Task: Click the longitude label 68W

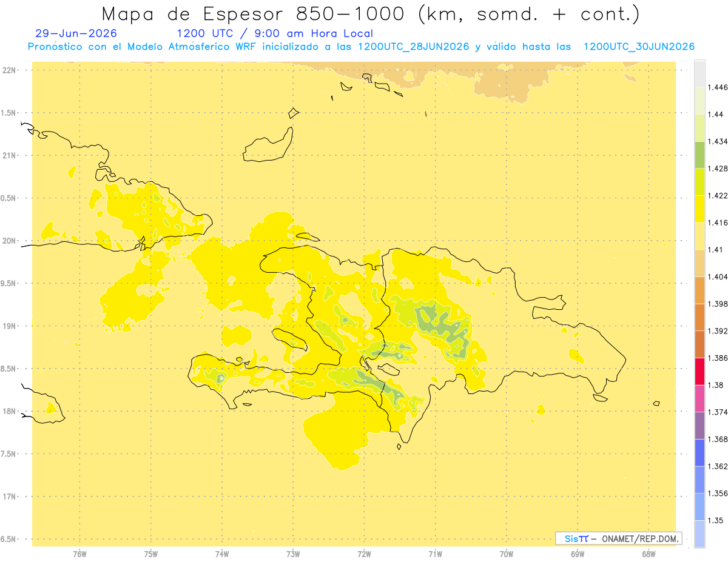Action: tap(649, 554)
